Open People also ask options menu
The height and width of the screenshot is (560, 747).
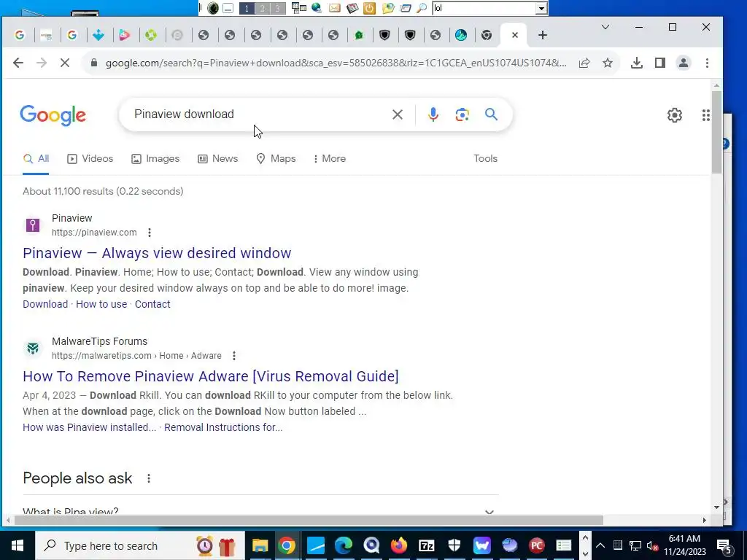(149, 478)
